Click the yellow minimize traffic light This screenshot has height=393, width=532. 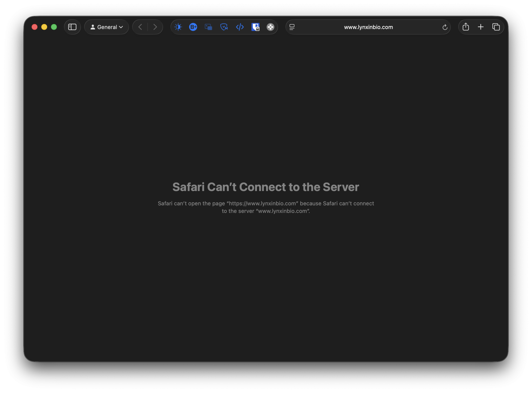44,27
